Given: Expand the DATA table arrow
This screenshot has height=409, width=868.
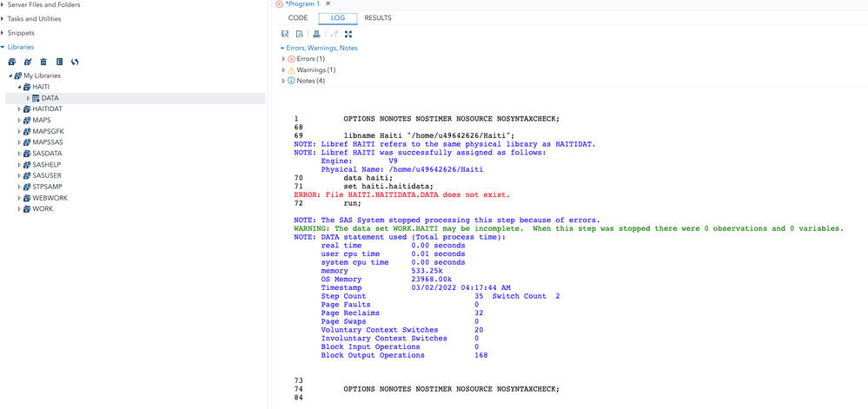Looking at the screenshot, I should click(28, 98).
